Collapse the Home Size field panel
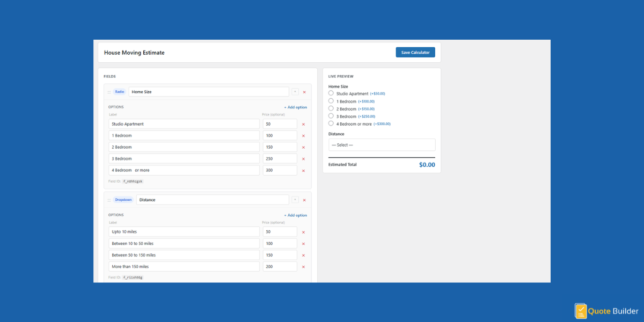This screenshot has height=322, width=644. [295, 92]
